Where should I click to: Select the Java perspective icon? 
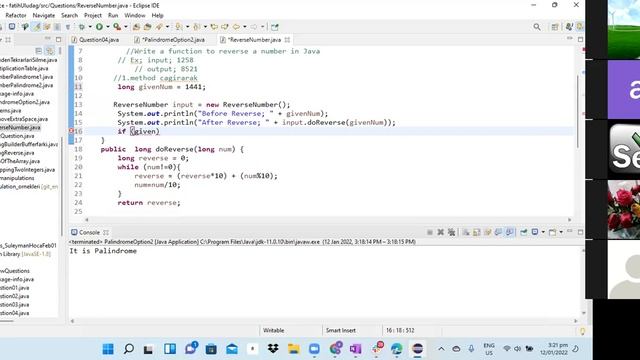point(569,27)
